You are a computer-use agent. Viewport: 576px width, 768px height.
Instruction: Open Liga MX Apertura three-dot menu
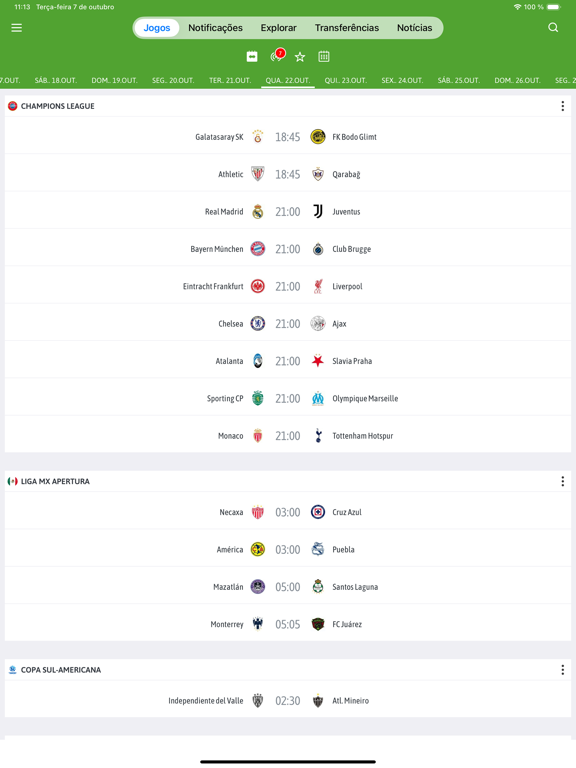coord(562,481)
